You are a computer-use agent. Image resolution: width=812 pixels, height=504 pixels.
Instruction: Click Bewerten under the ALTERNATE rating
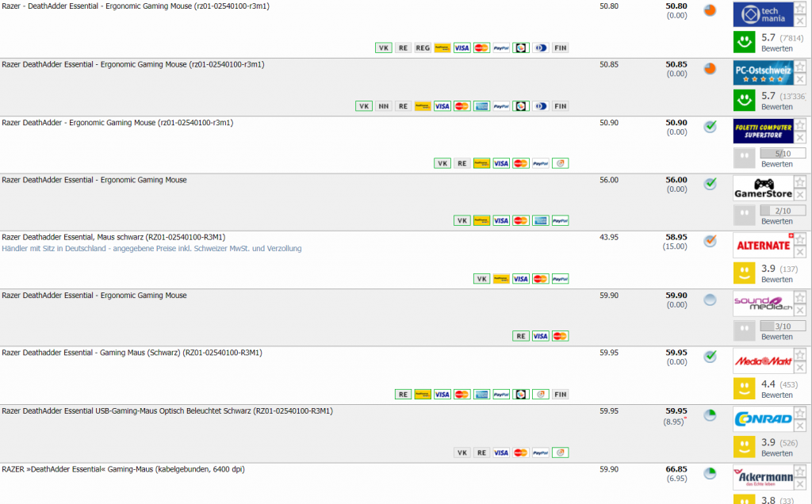coord(777,280)
